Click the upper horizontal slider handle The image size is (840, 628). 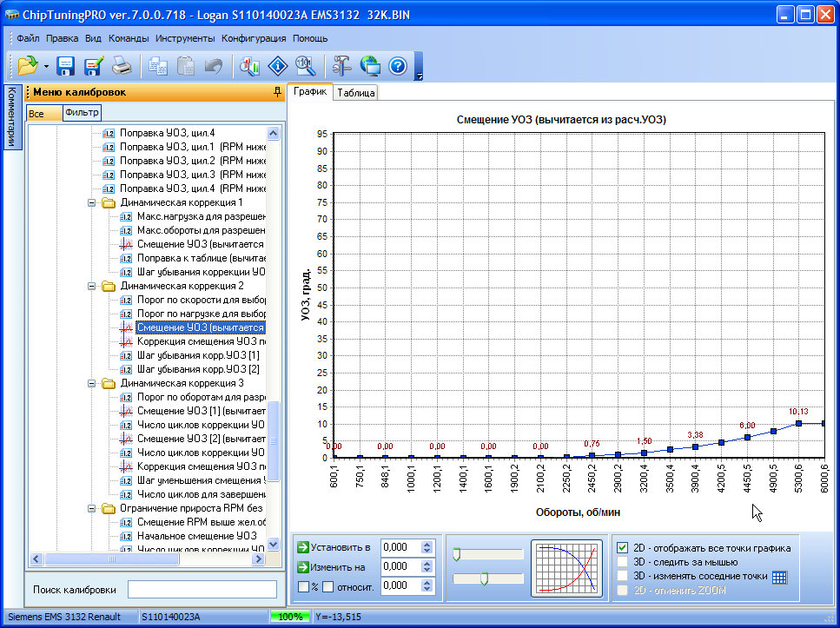pos(457,556)
